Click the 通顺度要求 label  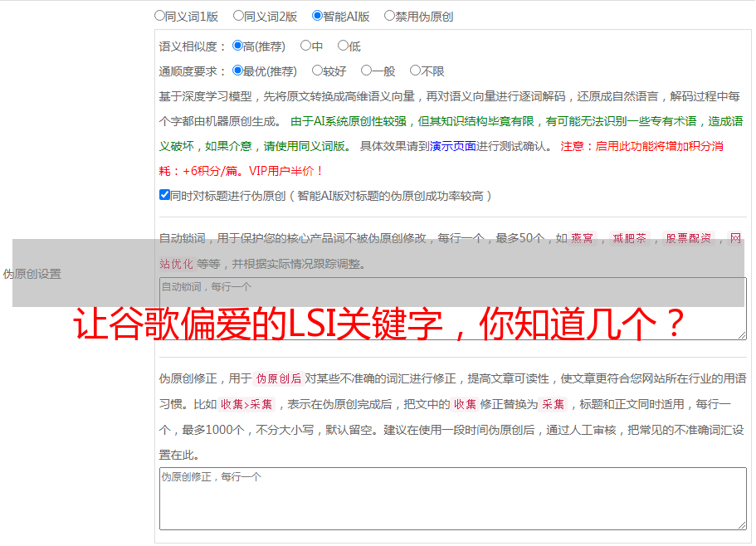tap(193, 72)
